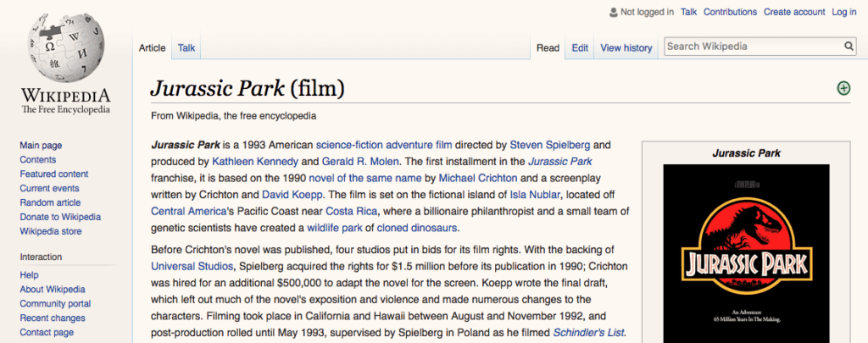Open the cloned dinosaurs link
Image resolution: width=868 pixels, height=343 pixels.
click(x=417, y=228)
